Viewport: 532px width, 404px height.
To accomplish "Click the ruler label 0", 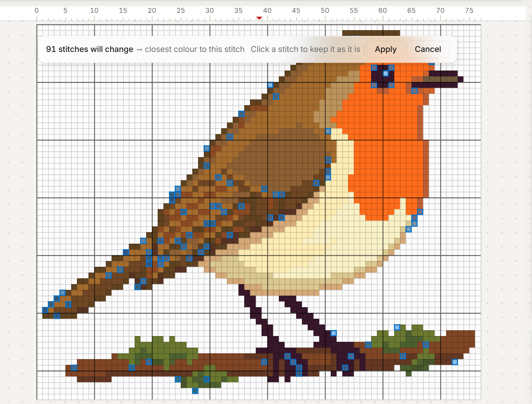I will pos(37,11).
